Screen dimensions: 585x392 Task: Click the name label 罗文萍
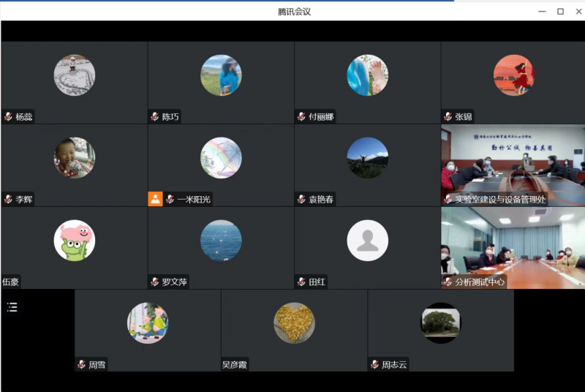coord(175,282)
